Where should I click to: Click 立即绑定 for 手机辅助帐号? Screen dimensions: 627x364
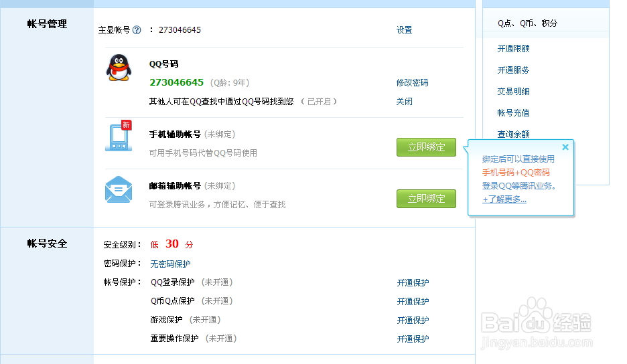426,147
